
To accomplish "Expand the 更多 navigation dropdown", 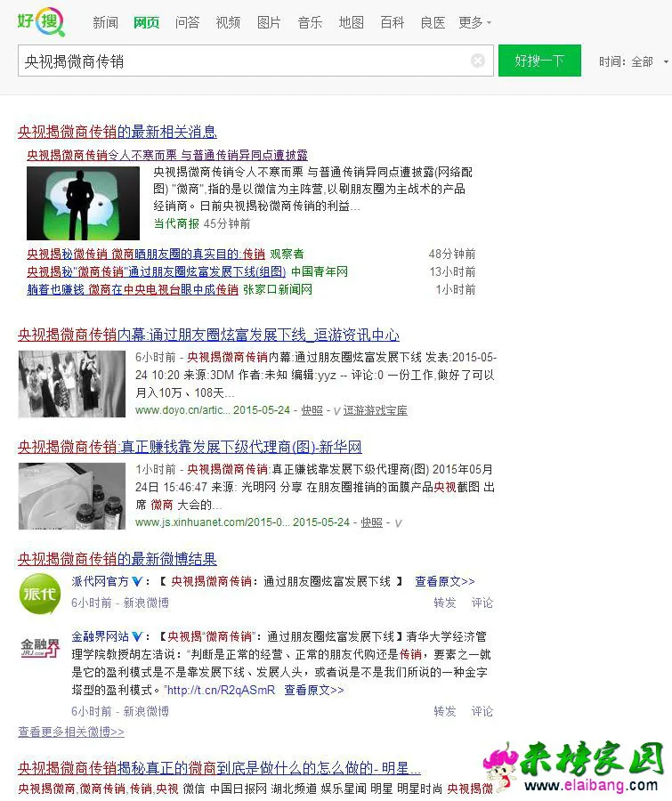I will pos(474,22).
